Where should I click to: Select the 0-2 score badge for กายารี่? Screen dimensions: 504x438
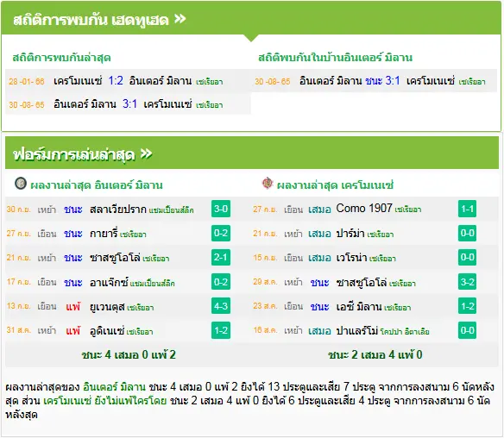(221, 233)
